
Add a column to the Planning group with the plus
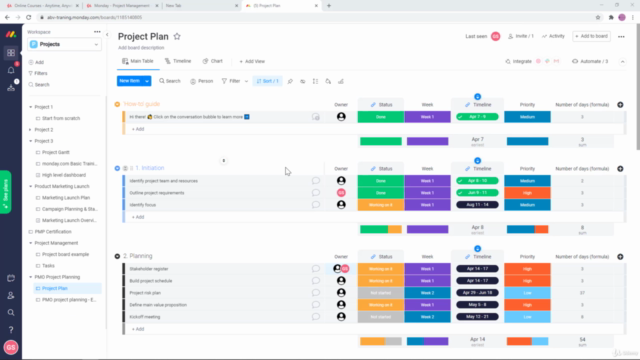[620, 257]
